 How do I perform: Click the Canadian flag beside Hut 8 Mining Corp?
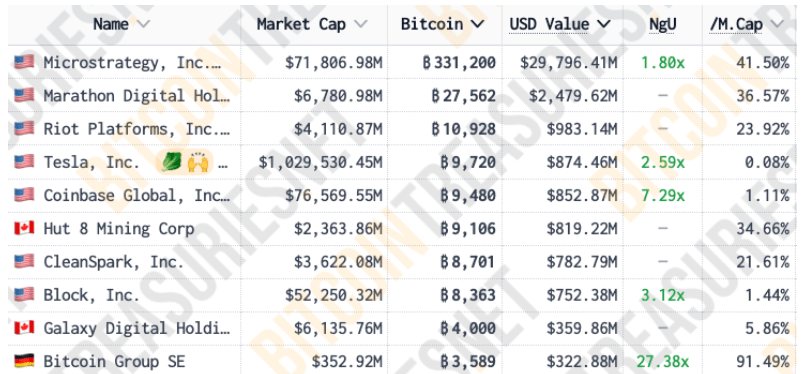24,228
